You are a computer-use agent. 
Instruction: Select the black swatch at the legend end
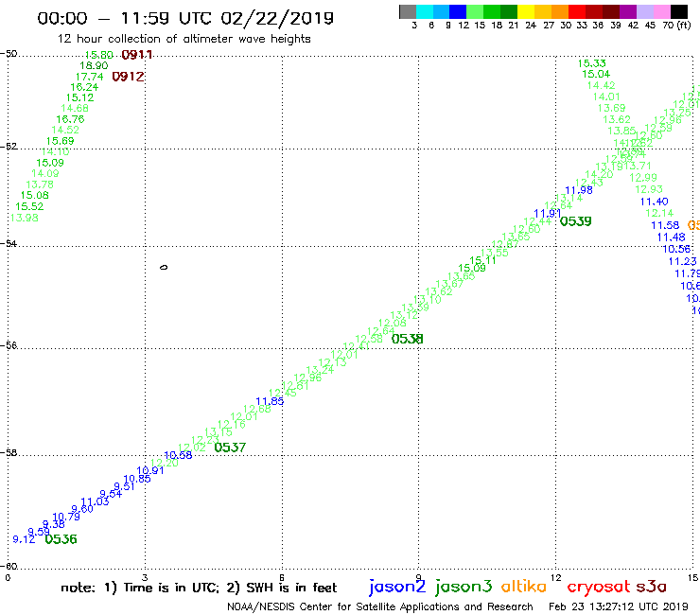coord(679,11)
